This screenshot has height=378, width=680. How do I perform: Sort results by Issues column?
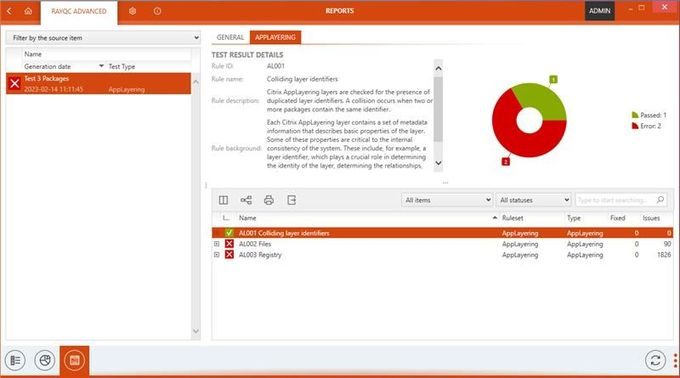pos(651,218)
